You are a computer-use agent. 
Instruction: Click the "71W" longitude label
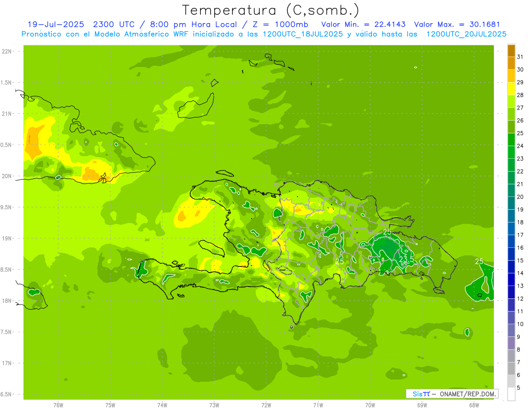point(318,406)
